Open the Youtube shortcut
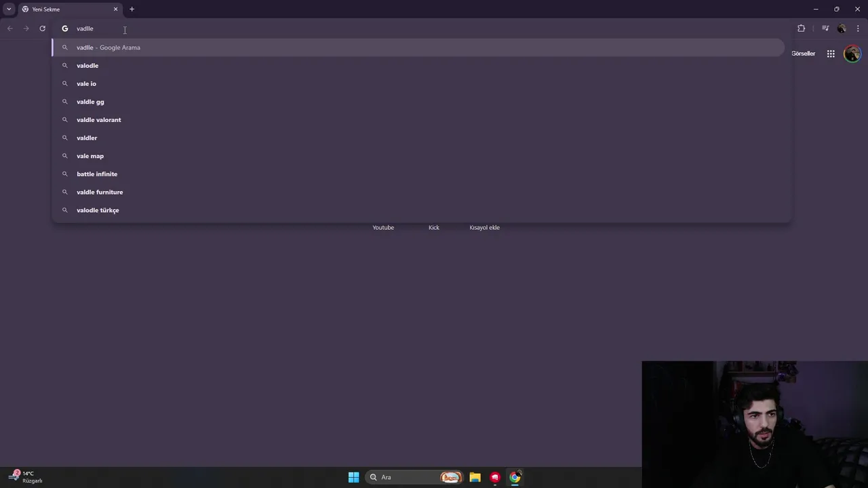 pos(383,227)
